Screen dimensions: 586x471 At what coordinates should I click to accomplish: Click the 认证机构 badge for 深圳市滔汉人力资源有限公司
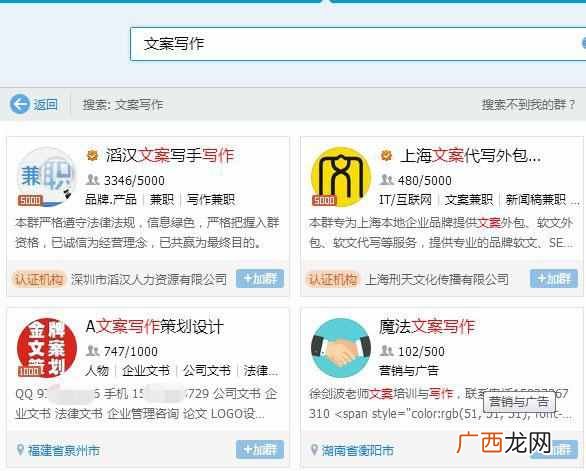(39, 279)
